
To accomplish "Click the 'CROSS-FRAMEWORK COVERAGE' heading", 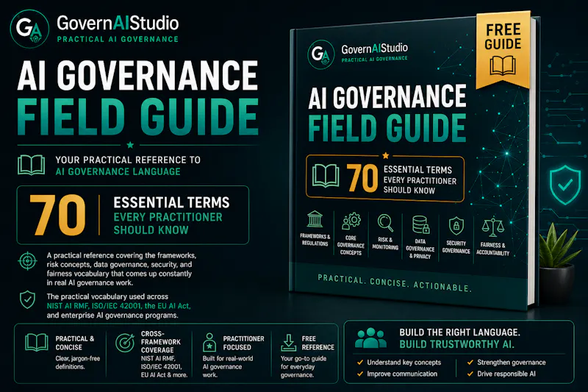I will pos(161,342).
